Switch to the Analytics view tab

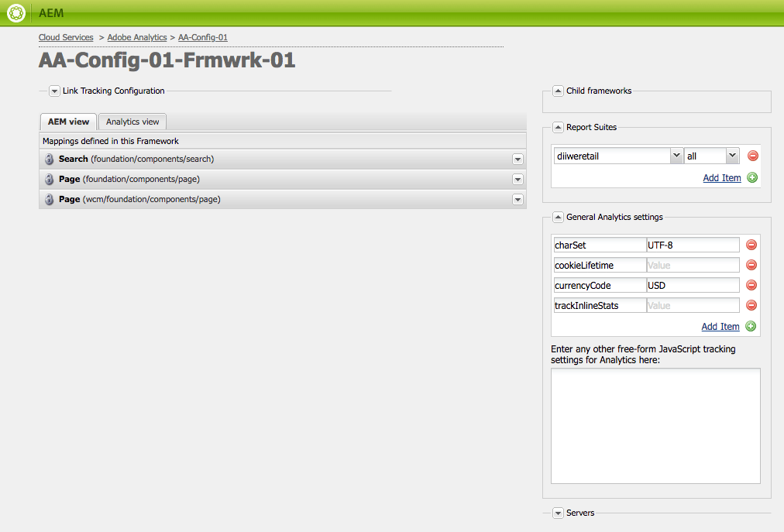tap(132, 122)
